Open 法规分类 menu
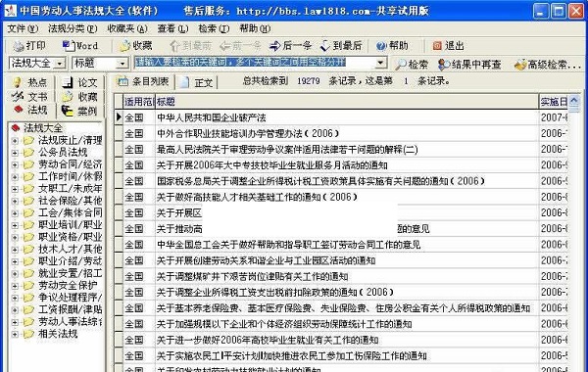Screen dimensions: 588x372 coord(73,28)
